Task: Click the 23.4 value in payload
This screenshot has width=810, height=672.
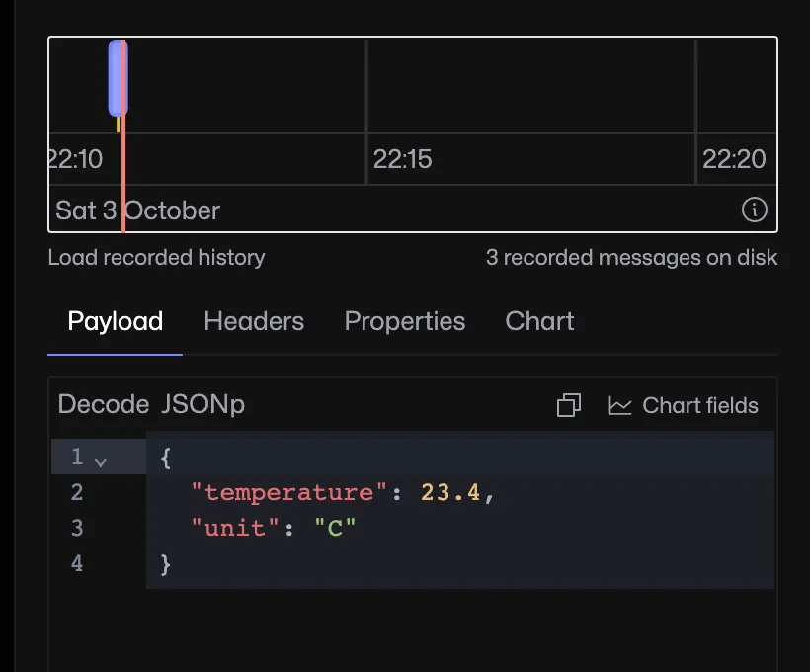Action: [x=450, y=492]
